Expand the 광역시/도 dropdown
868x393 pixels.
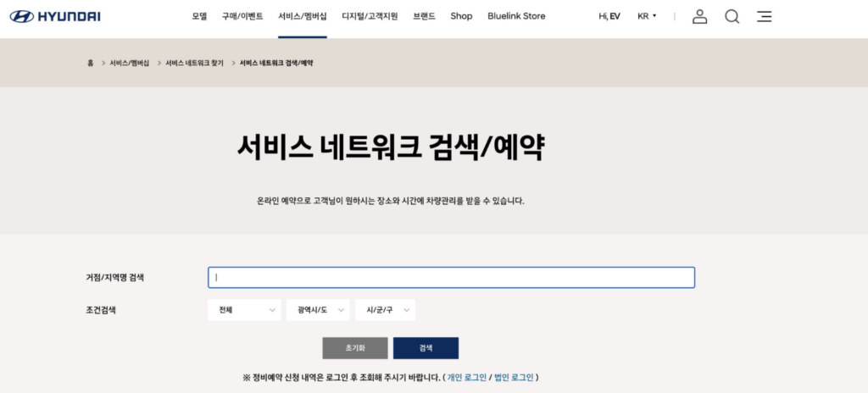pos(318,310)
